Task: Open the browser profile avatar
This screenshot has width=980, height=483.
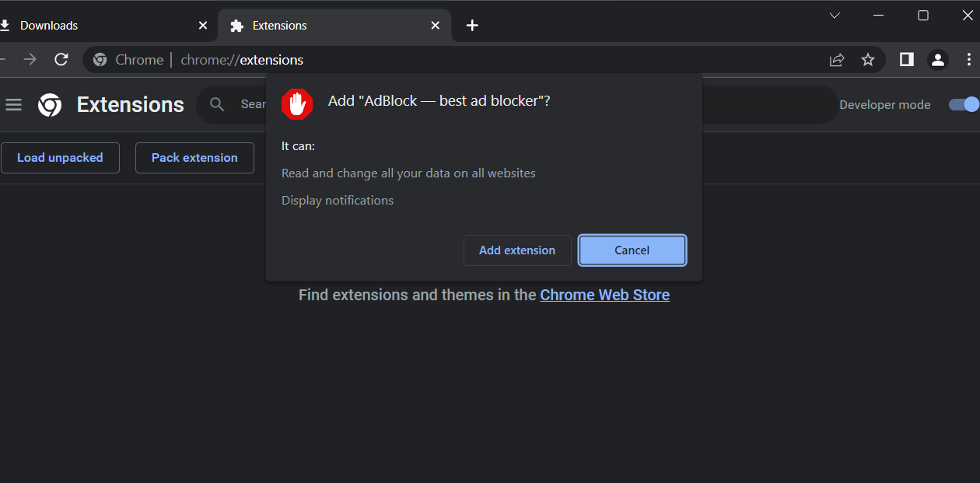Action: tap(937, 59)
